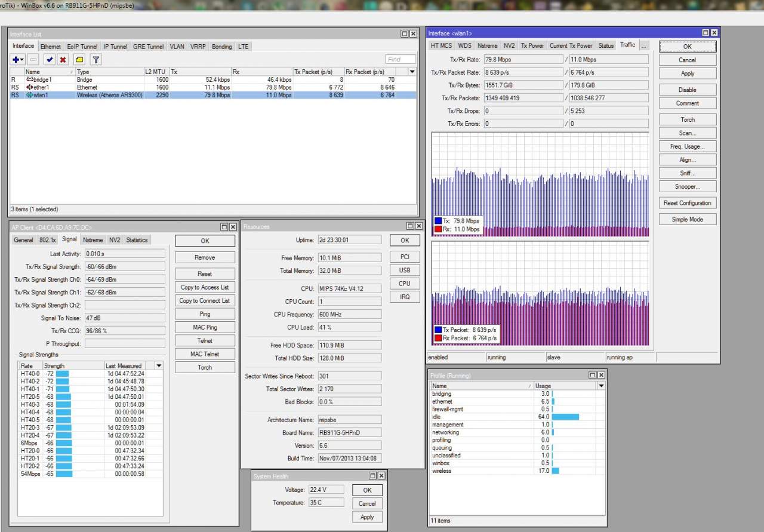This screenshot has height=532, width=764.
Task: Open the funnel Filter icon in Interface List
Action: pos(95,60)
